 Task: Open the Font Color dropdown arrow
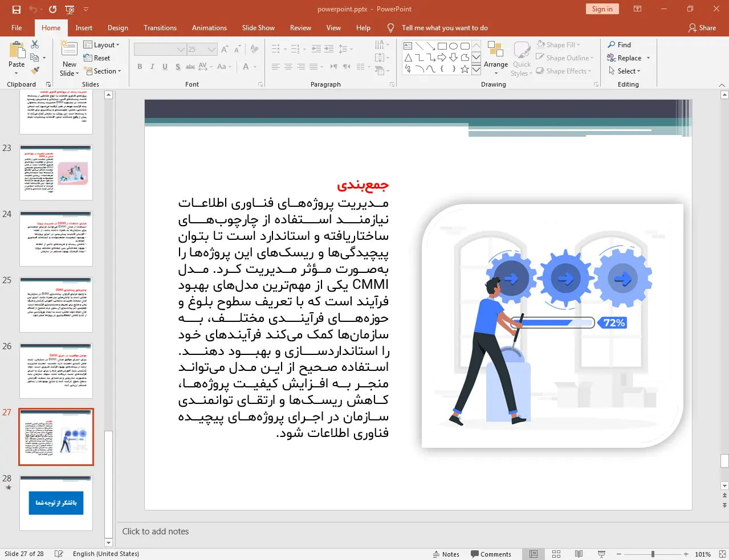255,67
